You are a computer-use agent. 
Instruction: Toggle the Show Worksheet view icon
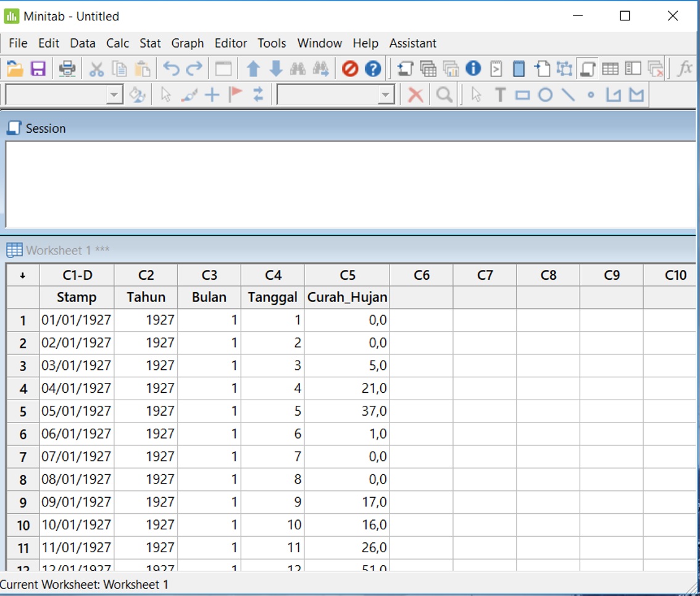(x=610, y=68)
